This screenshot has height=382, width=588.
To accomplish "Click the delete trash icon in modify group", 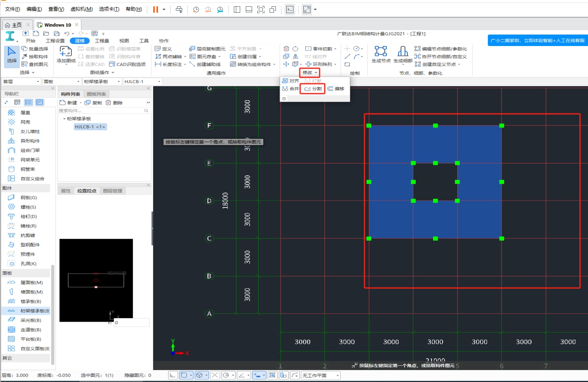I will (x=286, y=49).
